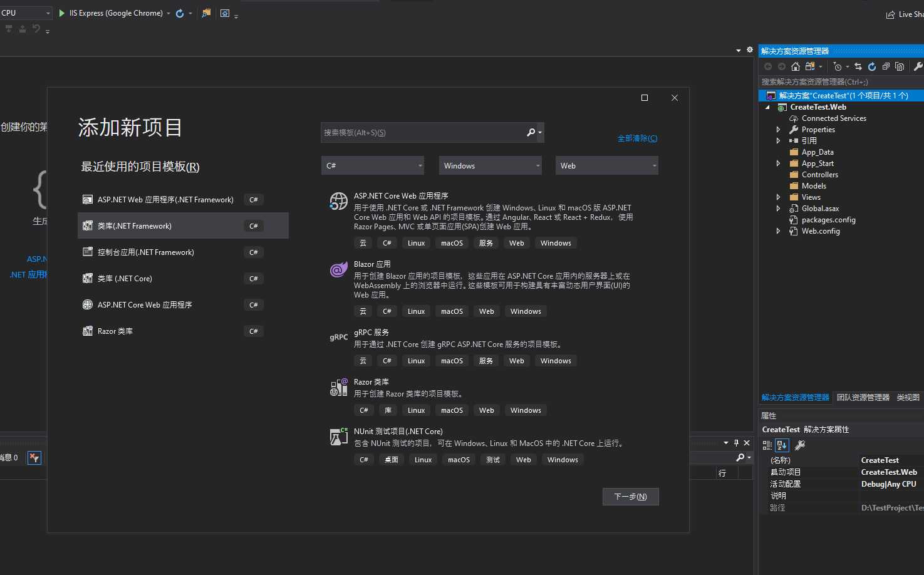Open the Web project type filter dropdown
This screenshot has width=924, height=575.
pos(607,165)
